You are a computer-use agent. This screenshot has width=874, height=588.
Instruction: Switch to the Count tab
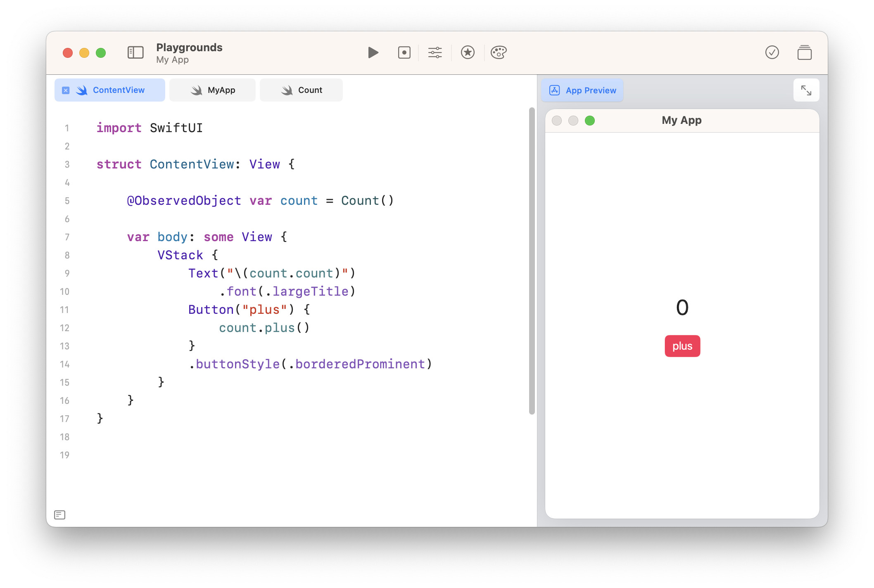click(x=302, y=90)
